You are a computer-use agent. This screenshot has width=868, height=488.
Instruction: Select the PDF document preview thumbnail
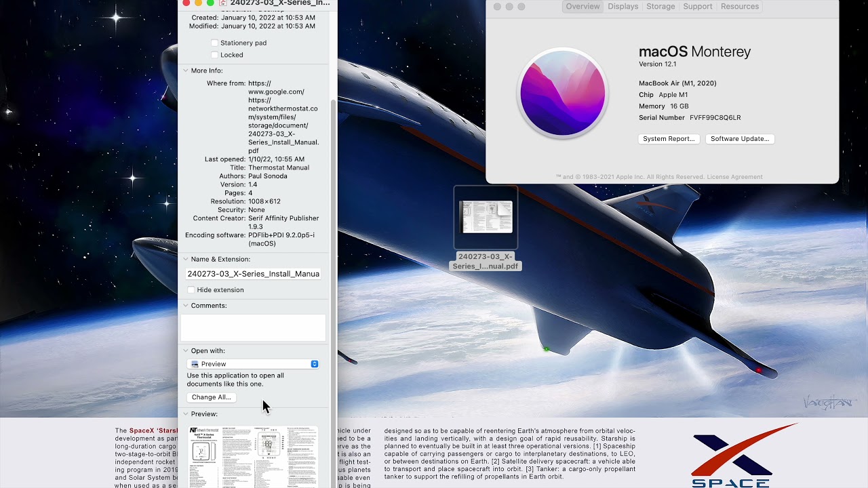253,457
